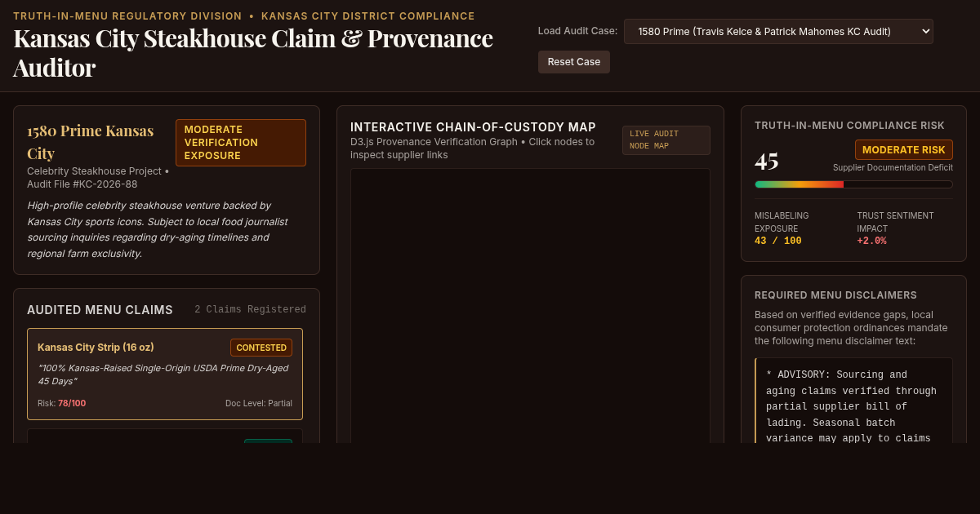The image size is (980, 514).
Task: Click the Doc Level: Partial text
Action: click(x=259, y=403)
